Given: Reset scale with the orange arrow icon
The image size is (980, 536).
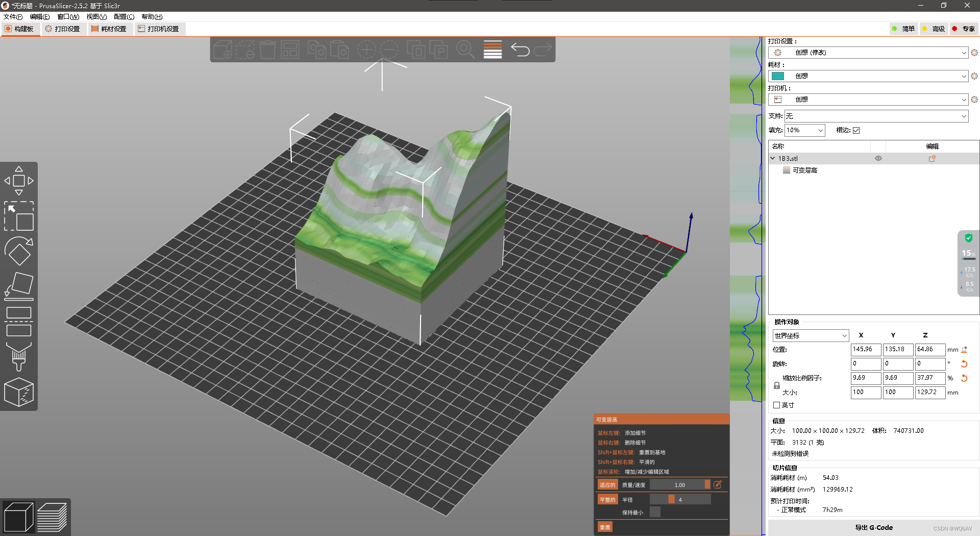Looking at the screenshot, I should pos(964,378).
